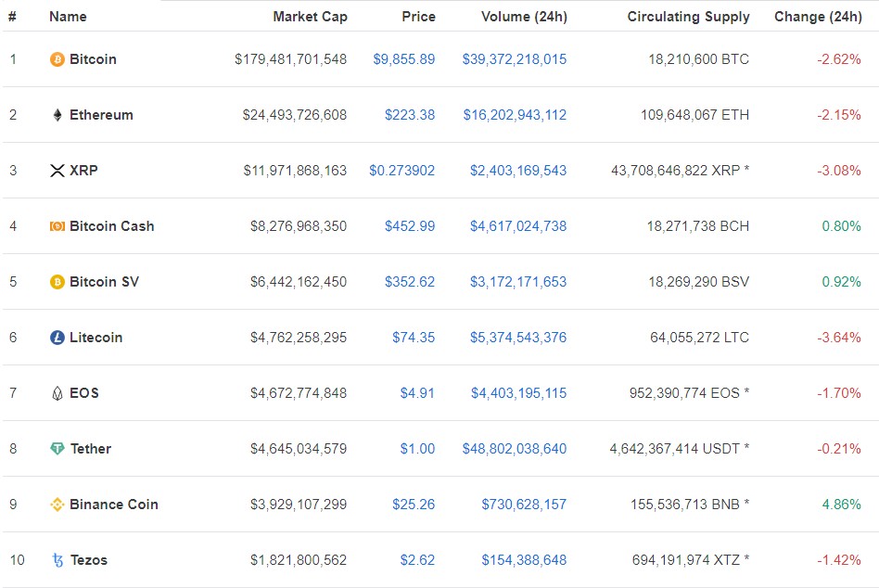Viewport: 879px width, 588px height.
Task: Click the Binance Coin logo icon
Action: (x=57, y=505)
